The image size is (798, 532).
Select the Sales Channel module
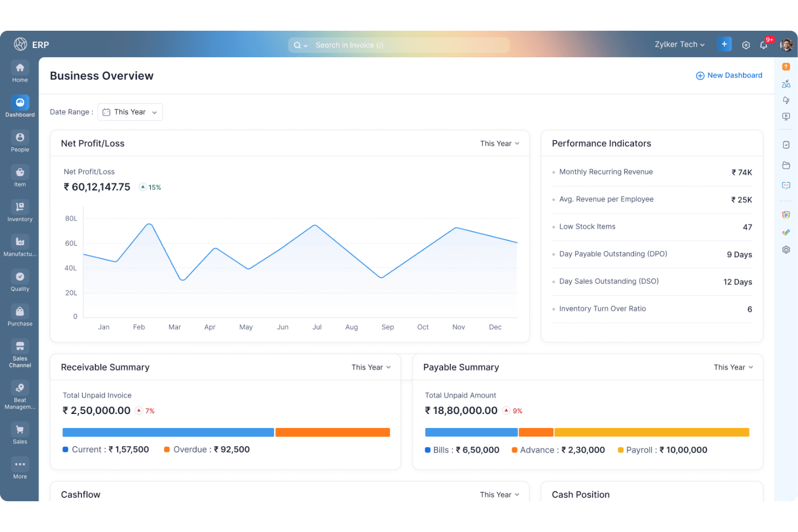pyautogui.click(x=19, y=351)
